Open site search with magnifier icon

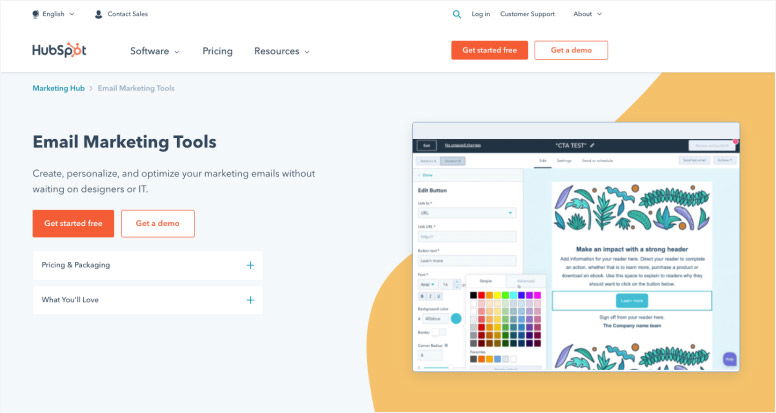point(457,14)
